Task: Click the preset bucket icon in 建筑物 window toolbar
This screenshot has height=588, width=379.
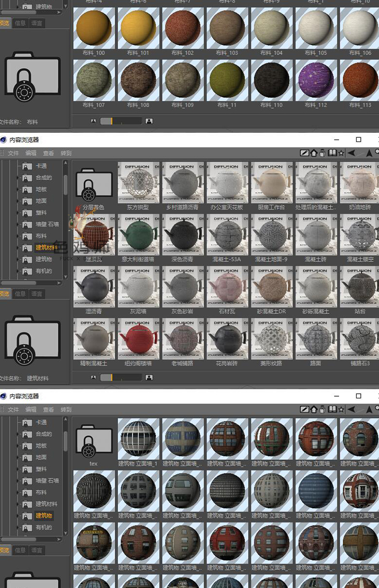Action: click(x=322, y=409)
